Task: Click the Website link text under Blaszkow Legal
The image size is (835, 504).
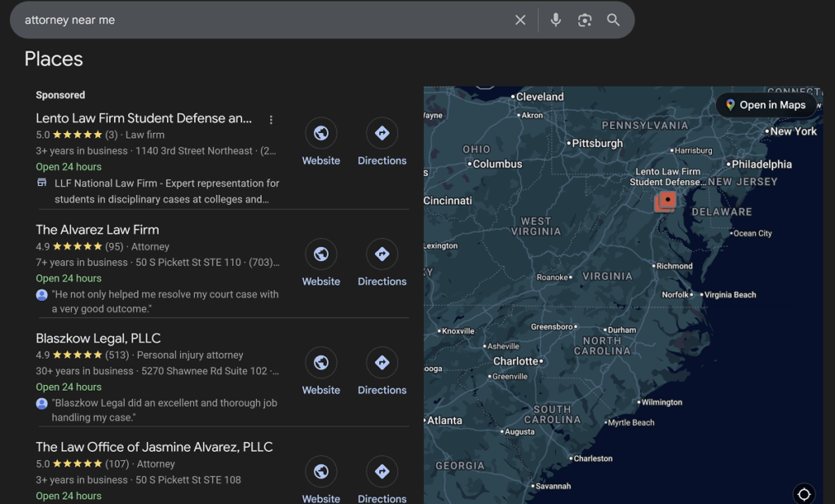Action: [320, 390]
